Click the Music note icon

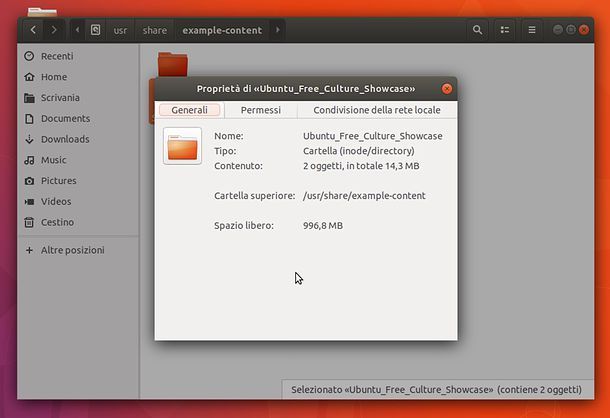pos(29,160)
